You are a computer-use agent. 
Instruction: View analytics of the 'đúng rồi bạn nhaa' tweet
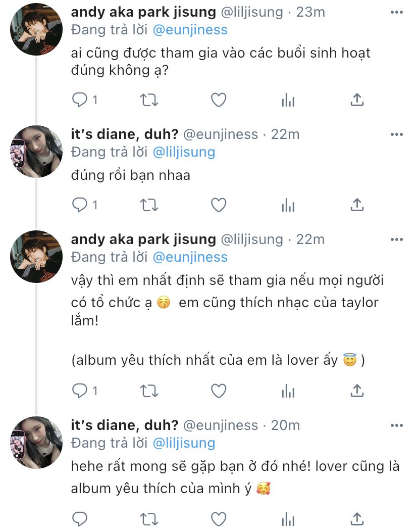click(x=288, y=205)
